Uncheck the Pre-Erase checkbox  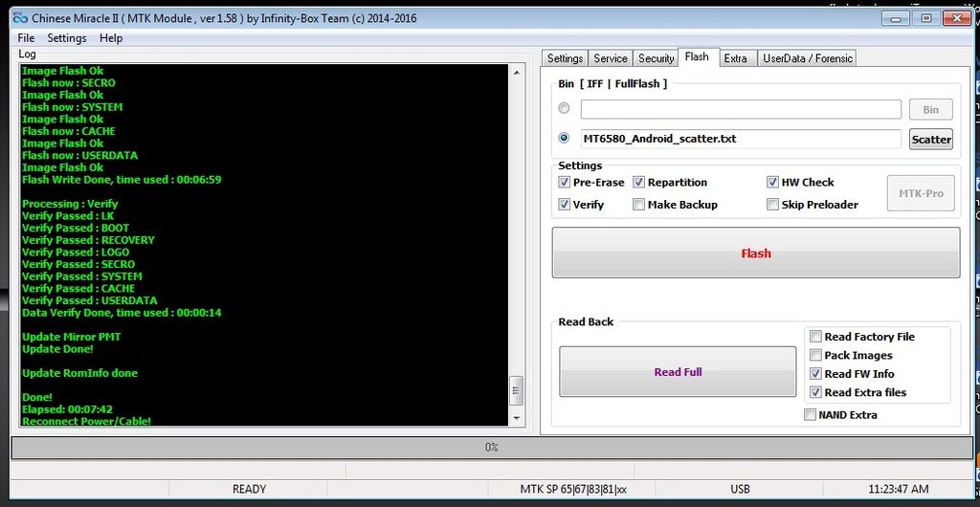[565, 183]
